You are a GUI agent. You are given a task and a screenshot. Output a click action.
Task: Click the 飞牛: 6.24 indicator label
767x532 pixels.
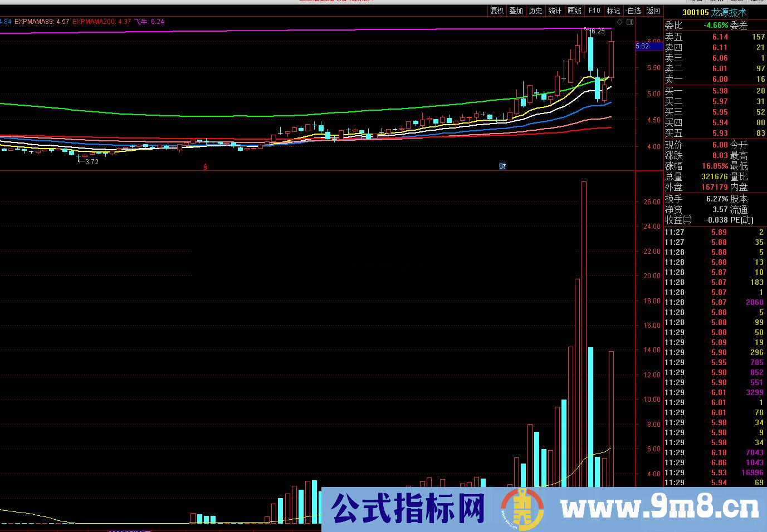coord(149,22)
